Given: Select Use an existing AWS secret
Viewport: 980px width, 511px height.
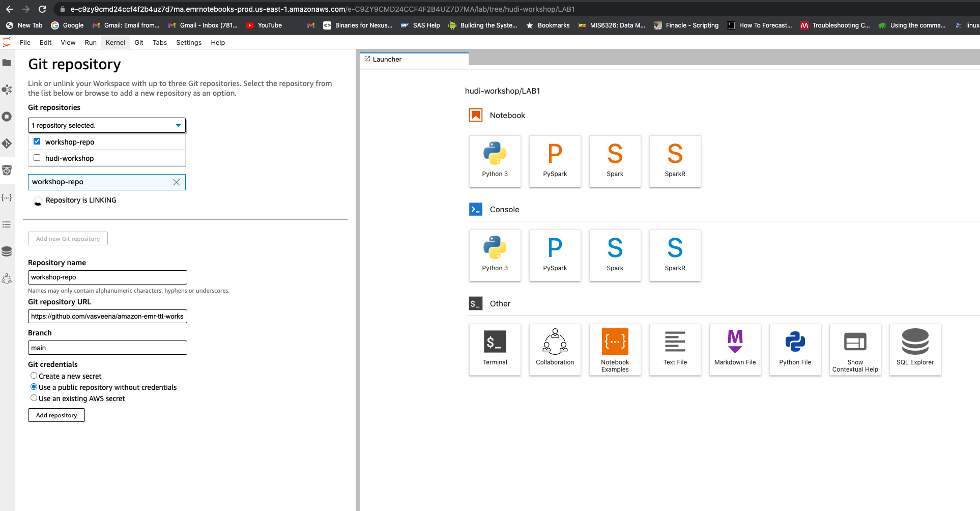Looking at the screenshot, I should (x=34, y=398).
